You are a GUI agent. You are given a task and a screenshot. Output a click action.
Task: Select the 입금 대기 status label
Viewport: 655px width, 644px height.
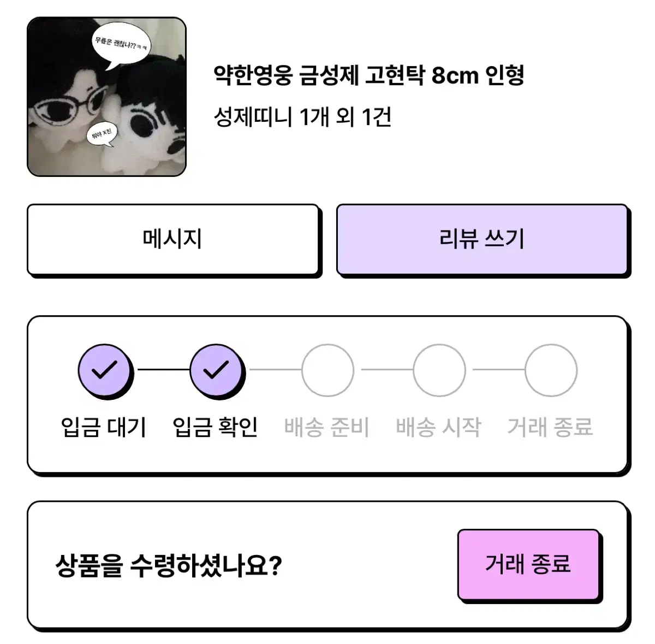tap(104, 429)
